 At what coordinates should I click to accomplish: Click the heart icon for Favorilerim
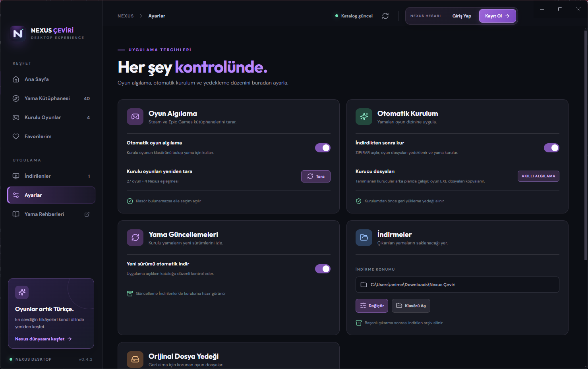(16, 136)
